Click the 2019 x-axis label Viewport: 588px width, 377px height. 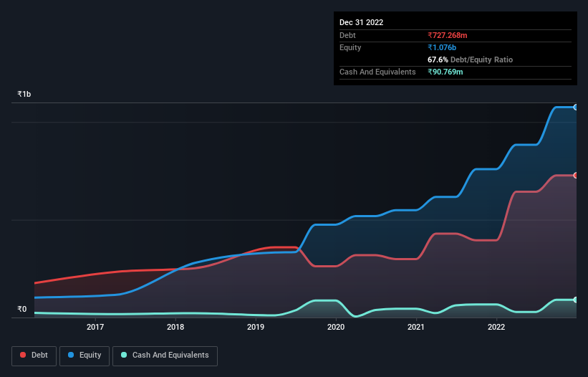click(x=256, y=327)
